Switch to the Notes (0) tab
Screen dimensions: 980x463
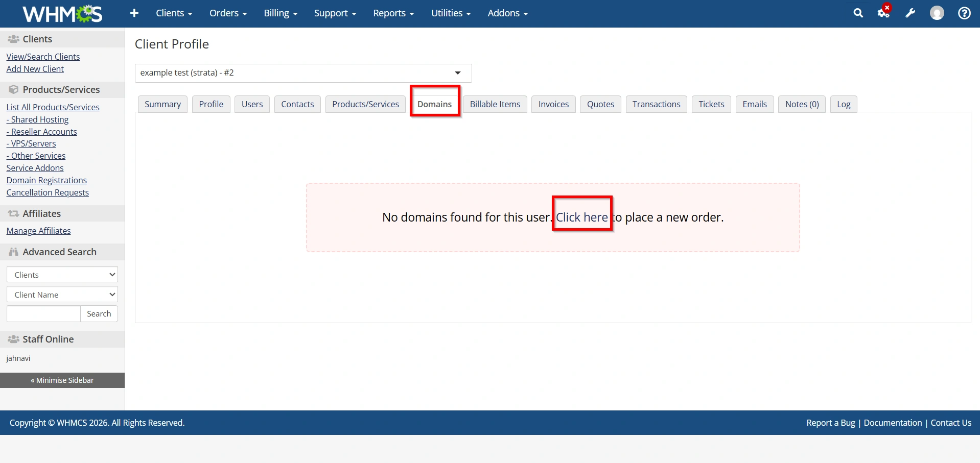(x=802, y=104)
